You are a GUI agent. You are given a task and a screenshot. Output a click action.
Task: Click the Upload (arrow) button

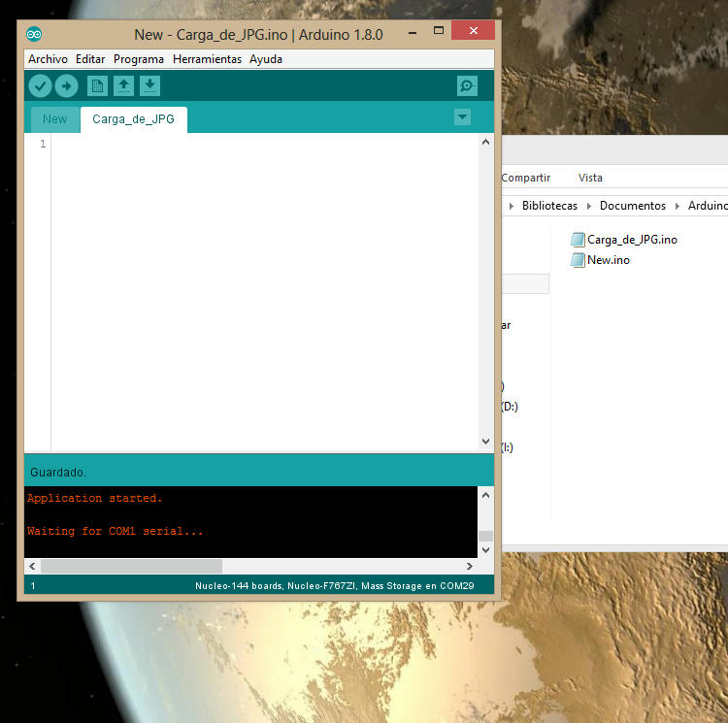(66, 86)
